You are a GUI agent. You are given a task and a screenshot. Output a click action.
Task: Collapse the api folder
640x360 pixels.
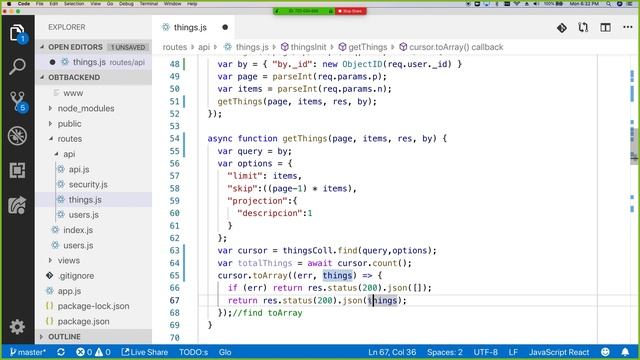point(69,154)
